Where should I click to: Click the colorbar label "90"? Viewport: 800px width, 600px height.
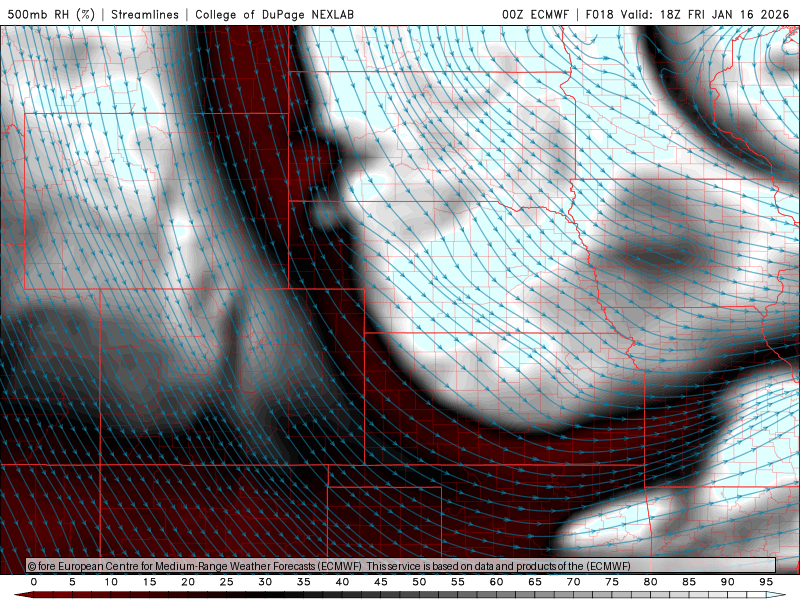(727, 582)
